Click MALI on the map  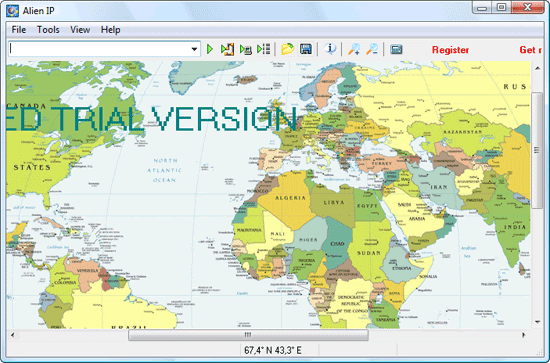point(277,234)
